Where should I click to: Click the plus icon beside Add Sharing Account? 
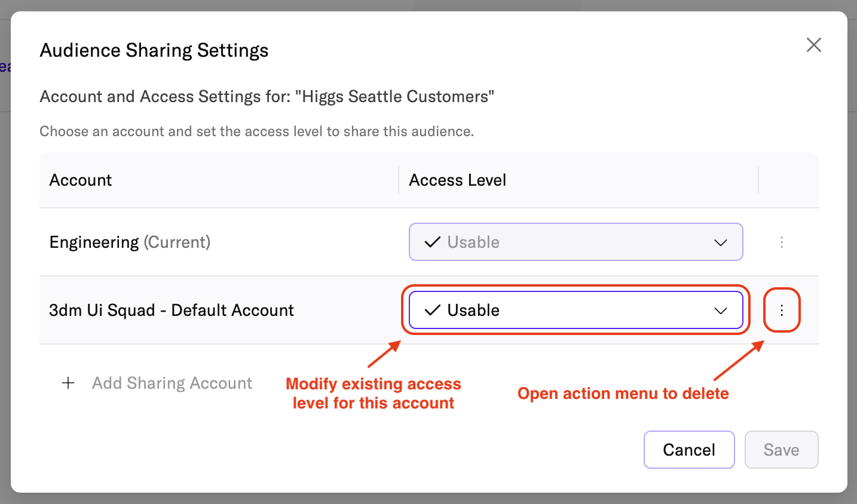[69, 383]
